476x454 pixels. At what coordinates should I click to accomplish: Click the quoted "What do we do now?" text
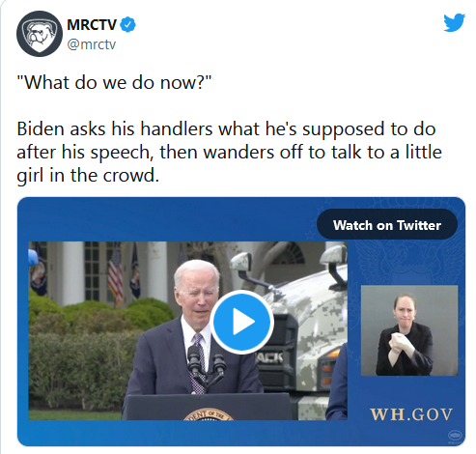point(114,82)
